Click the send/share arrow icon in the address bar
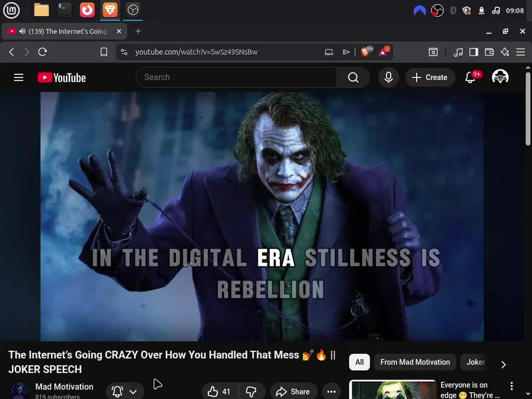The width and height of the screenshot is (532, 399). coord(346,52)
